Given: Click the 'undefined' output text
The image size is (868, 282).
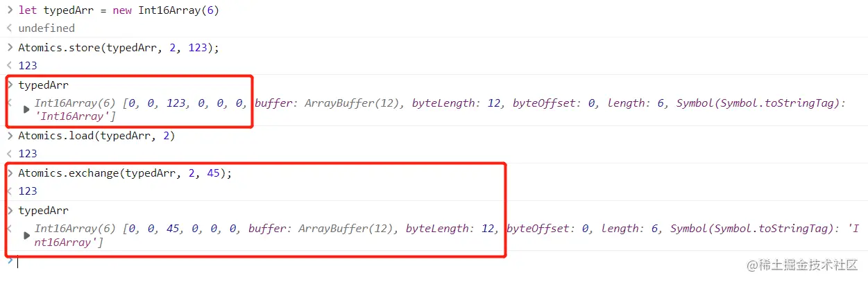Looking at the screenshot, I should [x=46, y=28].
